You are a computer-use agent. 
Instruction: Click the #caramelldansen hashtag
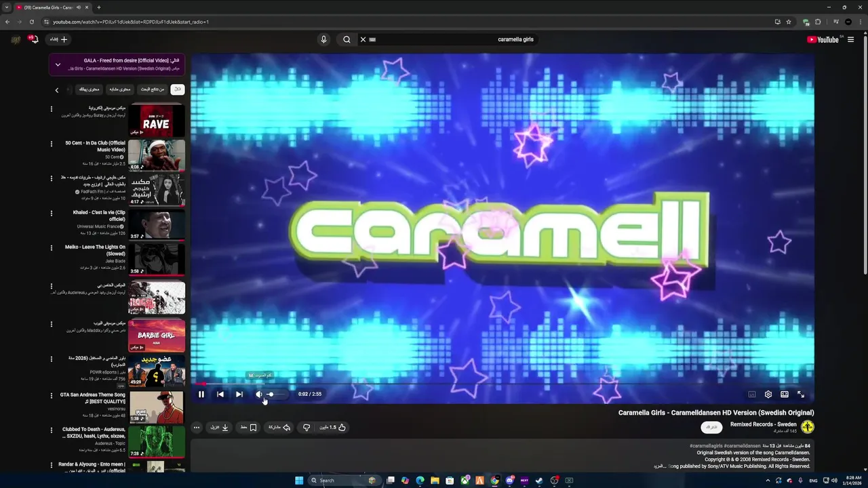tap(742, 446)
